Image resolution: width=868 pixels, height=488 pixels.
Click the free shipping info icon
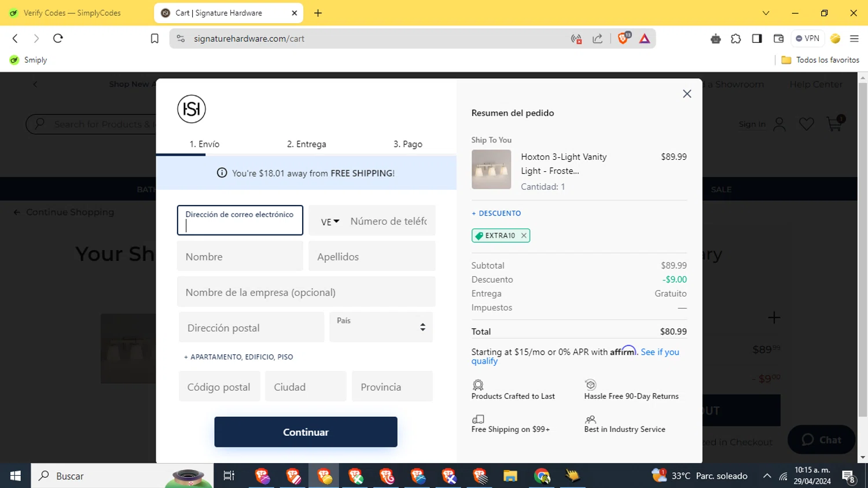[222, 173]
